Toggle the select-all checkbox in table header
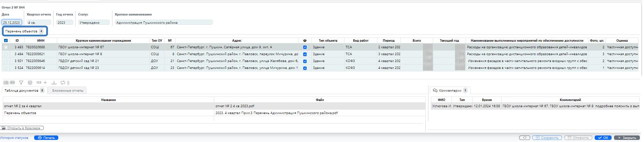 pos(6,41)
